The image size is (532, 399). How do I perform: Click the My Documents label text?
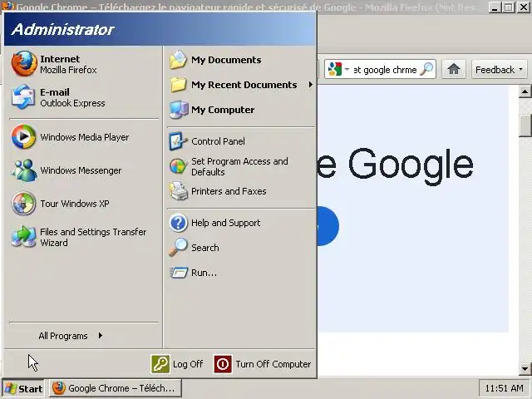[x=226, y=60]
